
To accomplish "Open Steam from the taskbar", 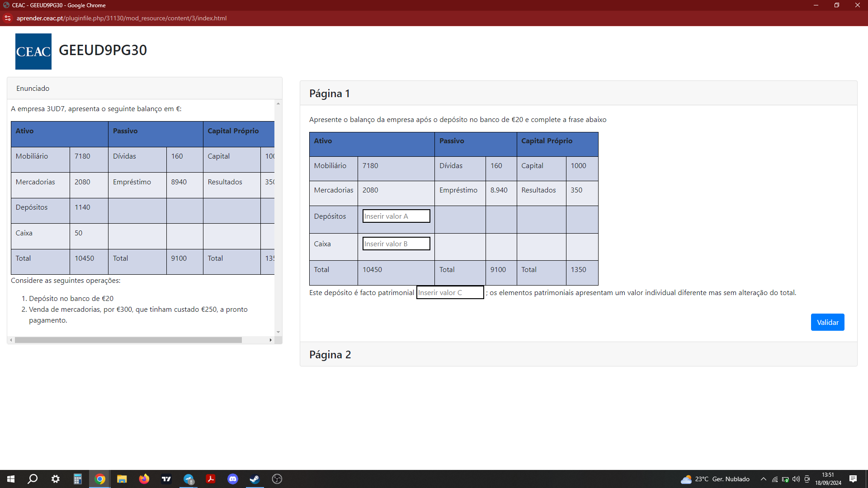I will coord(255,479).
